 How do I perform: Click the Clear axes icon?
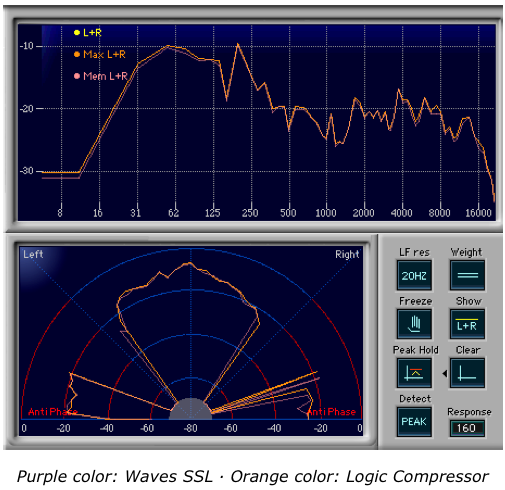[467, 373]
